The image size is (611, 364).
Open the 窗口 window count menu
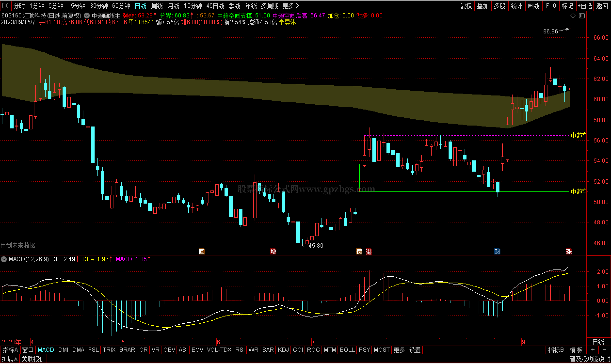(28, 350)
